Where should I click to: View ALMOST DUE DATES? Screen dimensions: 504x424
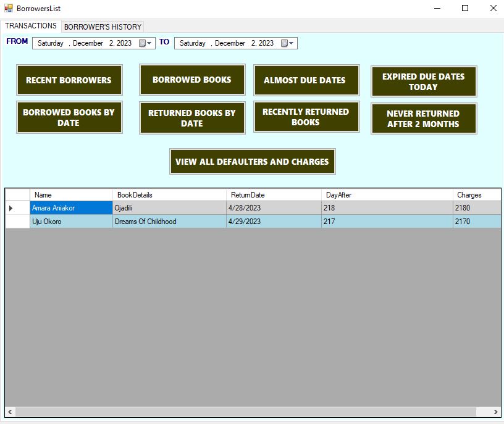pyautogui.click(x=306, y=80)
